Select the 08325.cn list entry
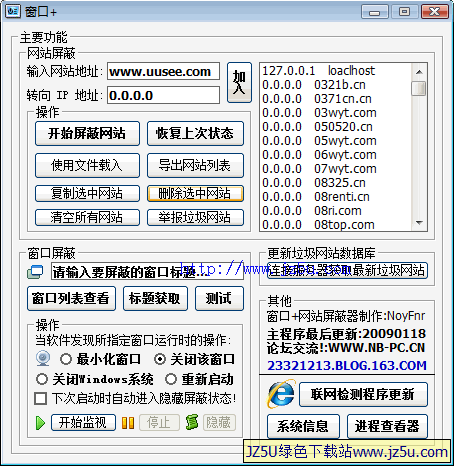The height and width of the screenshot is (466, 454). [335, 183]
